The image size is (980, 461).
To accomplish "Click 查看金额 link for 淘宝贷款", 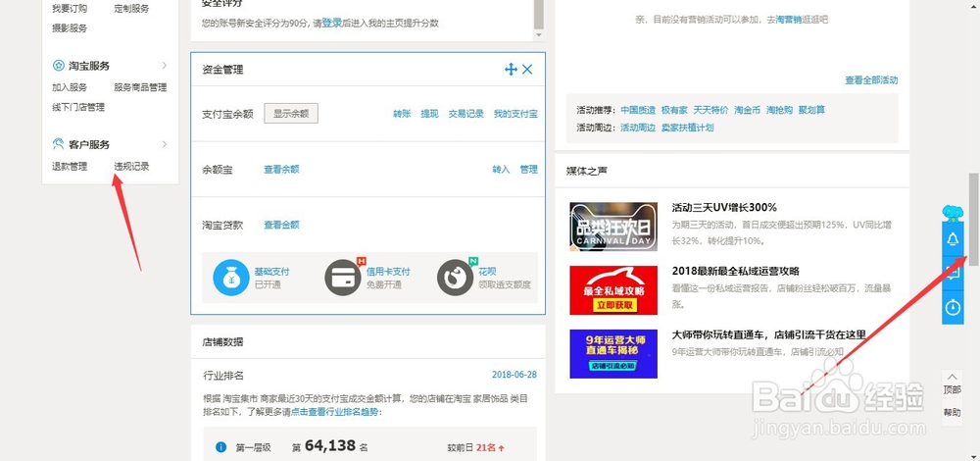I will [x=281, y=225].
